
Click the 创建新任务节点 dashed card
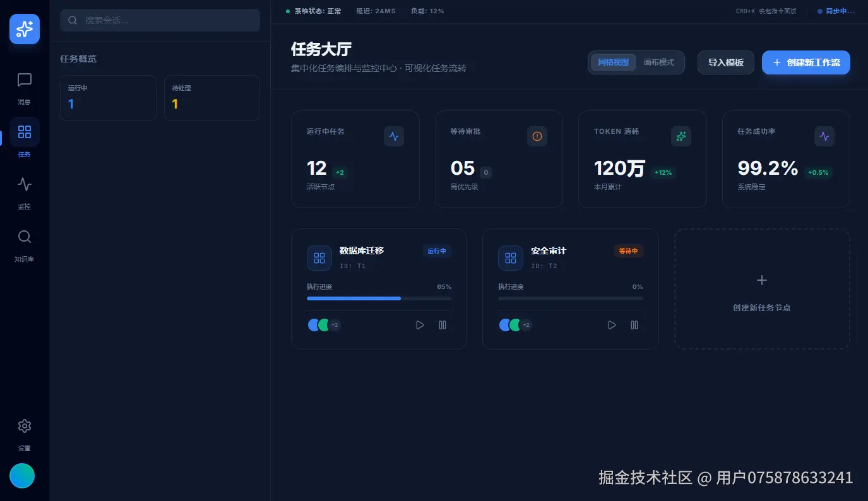pos(762,289)
